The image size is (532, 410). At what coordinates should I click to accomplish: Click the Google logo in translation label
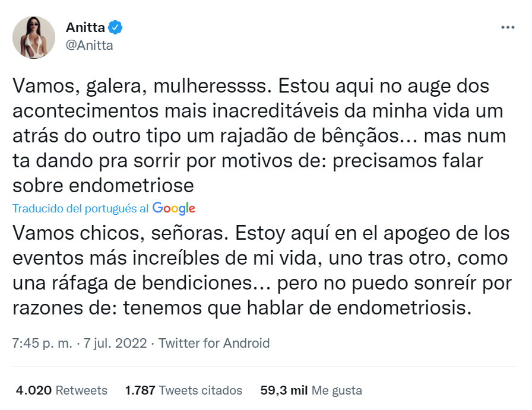click(173, 208)
